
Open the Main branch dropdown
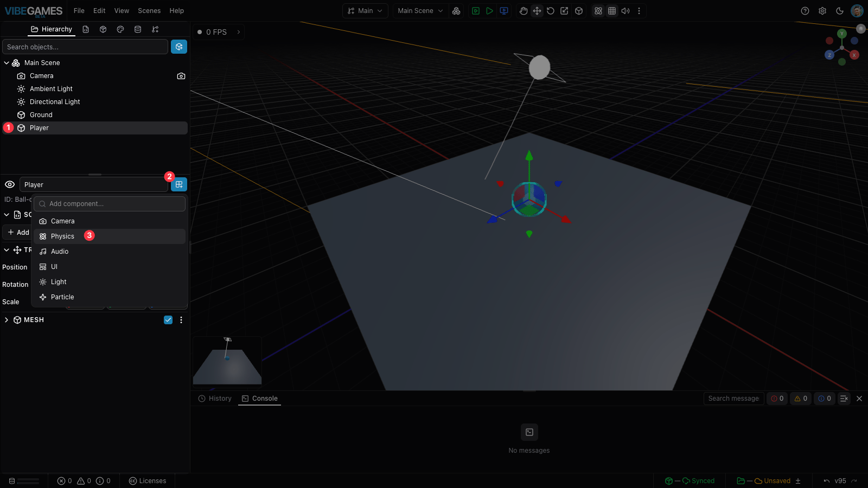point(365,11)
